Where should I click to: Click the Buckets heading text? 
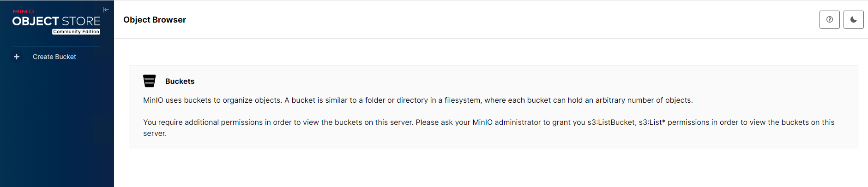pos(180,82)
